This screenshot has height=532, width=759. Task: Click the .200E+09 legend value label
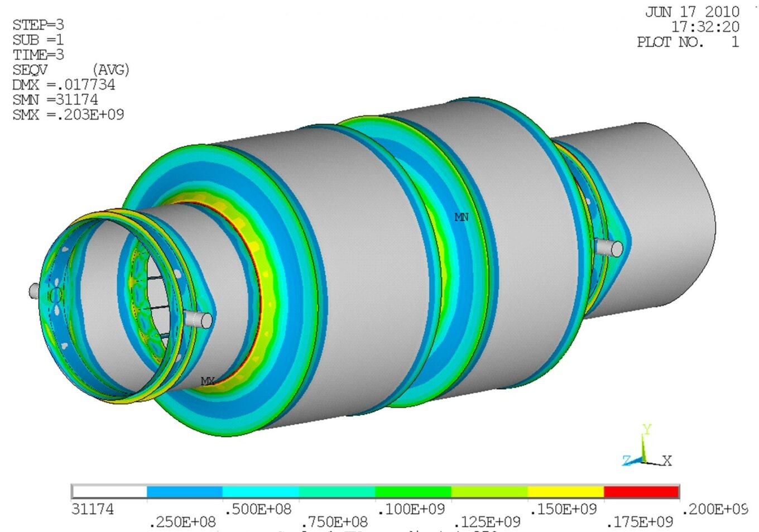click(x=715, y=509)
